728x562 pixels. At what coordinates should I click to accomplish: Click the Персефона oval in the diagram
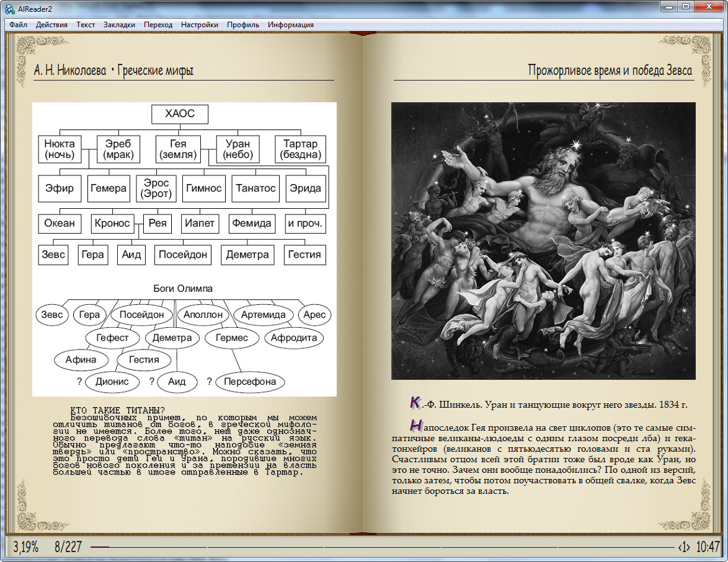click(250, 382)
